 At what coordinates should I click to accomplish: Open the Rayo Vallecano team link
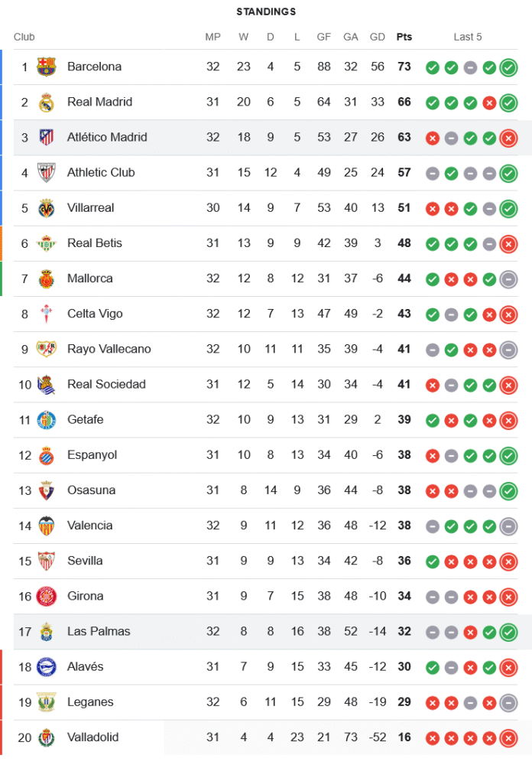click(x=109, y=349)
